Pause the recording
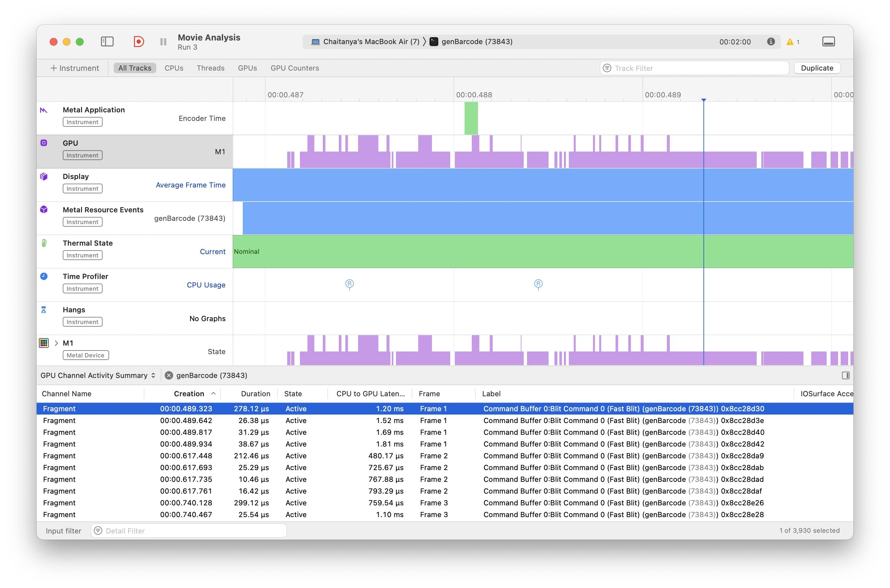The width and height of the screenshot is (890, 588). pos(163,41)
